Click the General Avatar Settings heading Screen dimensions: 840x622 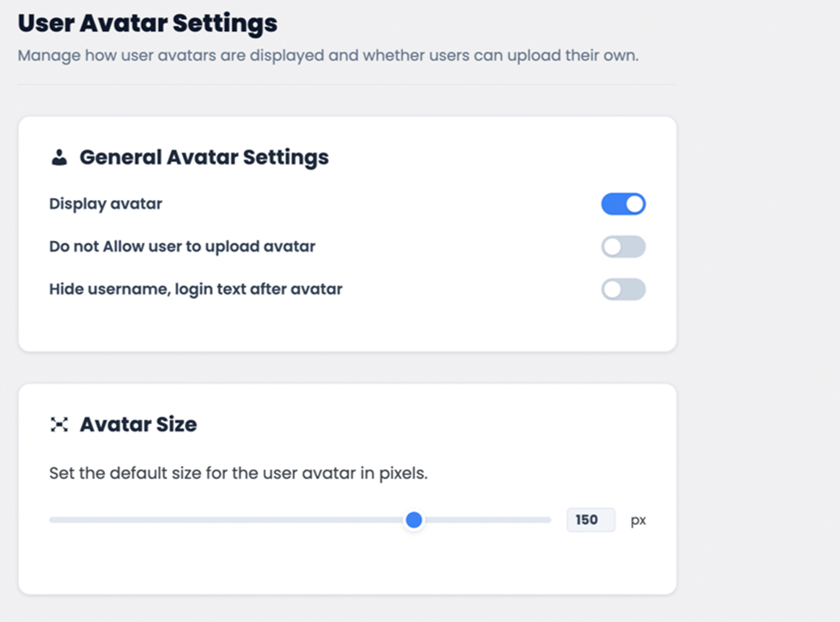click(204, 157)
